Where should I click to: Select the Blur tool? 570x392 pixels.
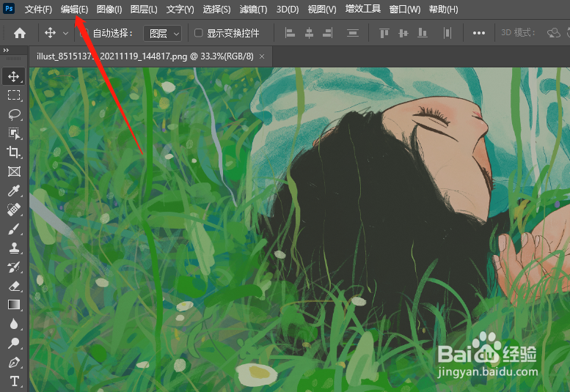(x=14, y=324)
